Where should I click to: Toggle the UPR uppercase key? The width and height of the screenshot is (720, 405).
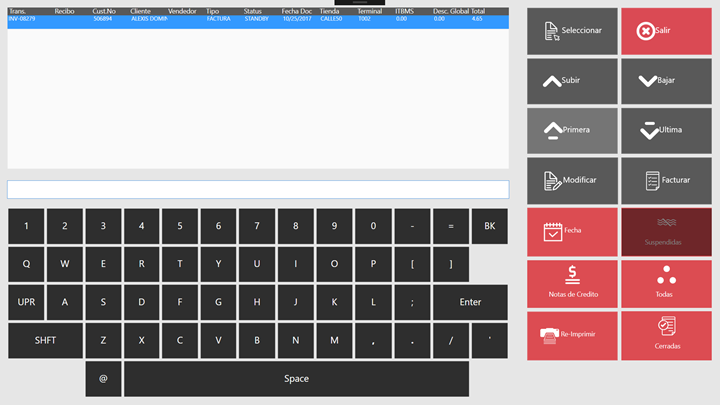pyautogui.click(x=26, y=302)
